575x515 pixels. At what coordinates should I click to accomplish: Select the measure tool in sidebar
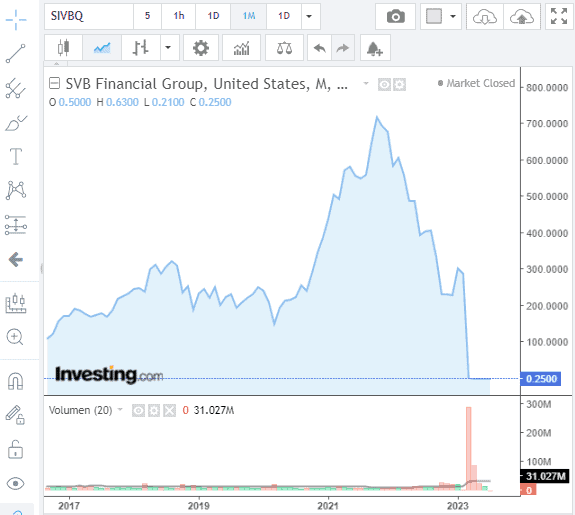click(x=16, y=303)
